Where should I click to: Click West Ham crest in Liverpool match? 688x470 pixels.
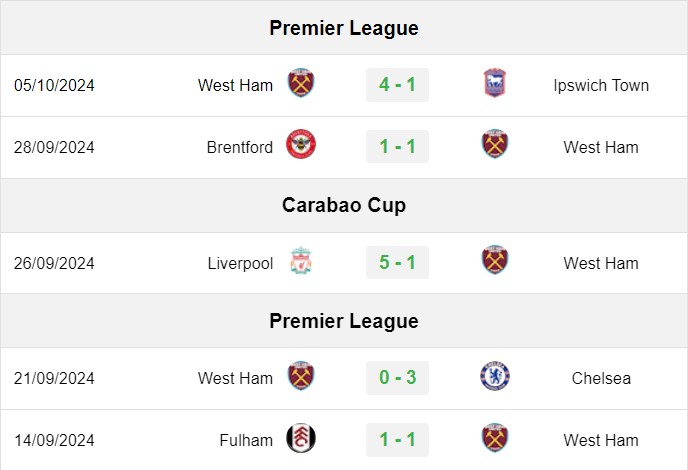494,260
